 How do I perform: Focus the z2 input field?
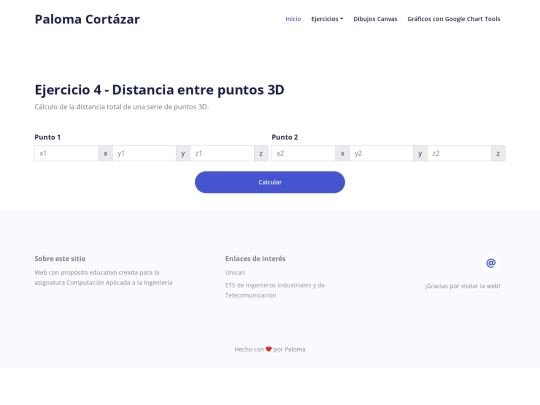459,153
